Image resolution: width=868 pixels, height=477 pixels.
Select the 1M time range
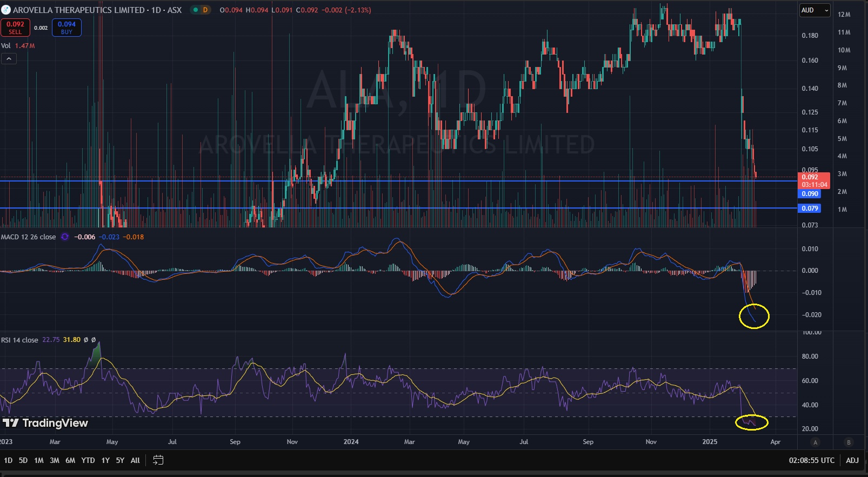39,460
